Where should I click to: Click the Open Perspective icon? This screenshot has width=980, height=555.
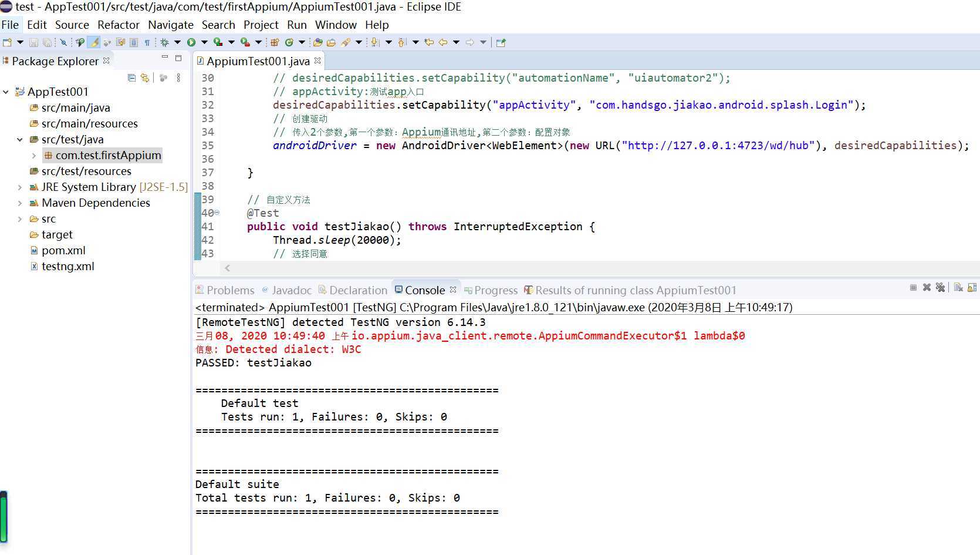pos(501,42)
